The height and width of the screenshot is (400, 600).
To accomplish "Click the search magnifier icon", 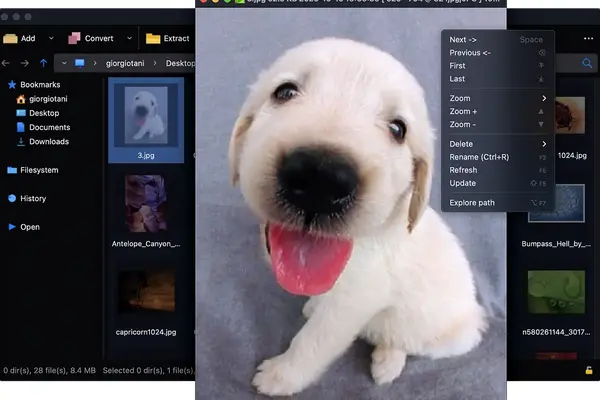I will pyautogui.click(x=588, y=63).
